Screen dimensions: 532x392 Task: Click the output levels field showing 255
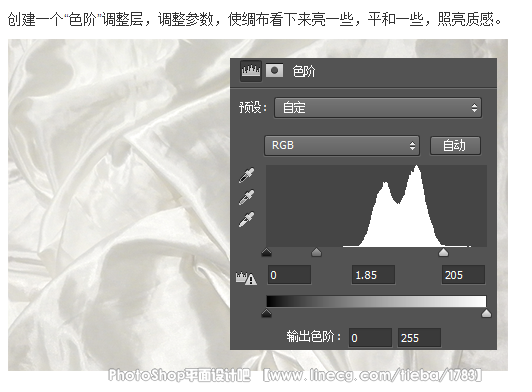coord(419,338)
